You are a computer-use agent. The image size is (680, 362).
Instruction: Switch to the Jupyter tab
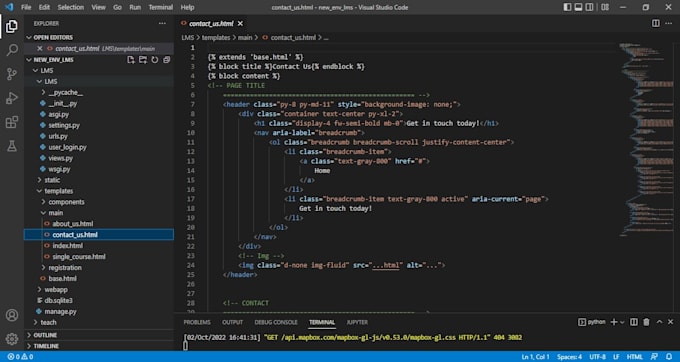(x=357, y=322)
